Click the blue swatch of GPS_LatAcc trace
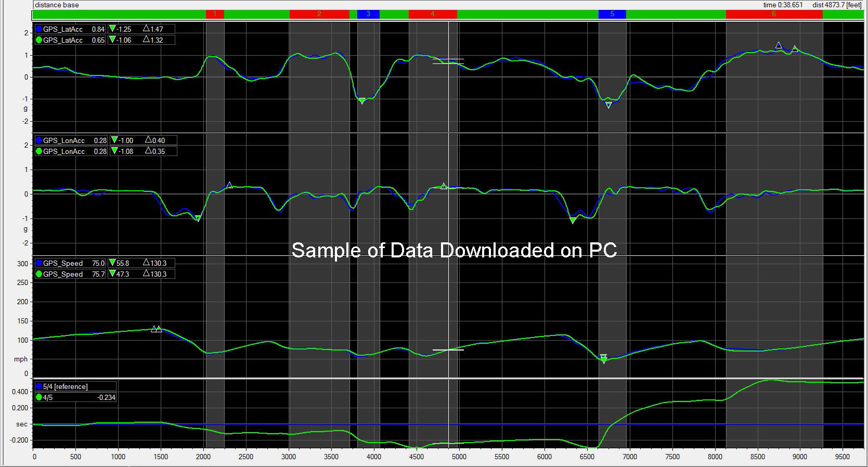 point(39,29)
